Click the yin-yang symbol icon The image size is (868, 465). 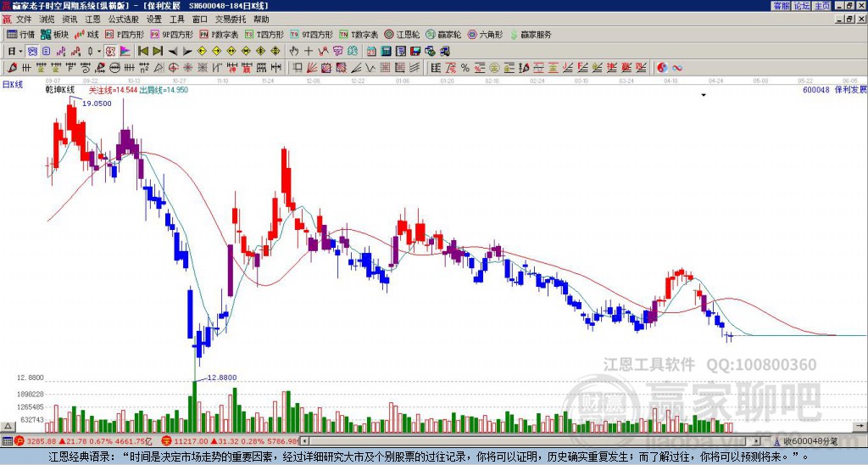662,68
